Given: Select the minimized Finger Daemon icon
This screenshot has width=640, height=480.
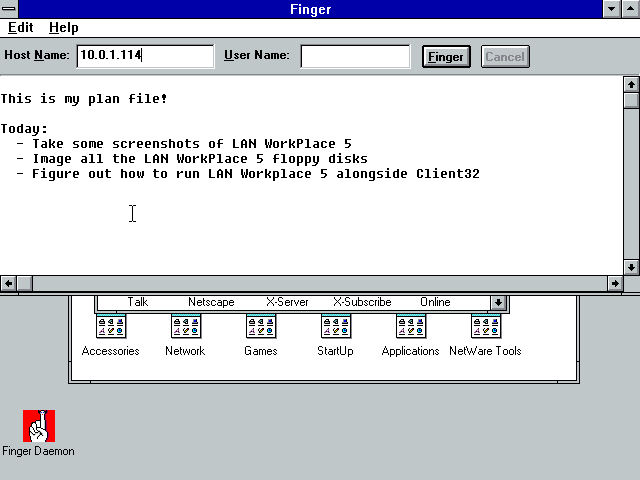Looking at the screenshot, I should pyautogui.click(x=39, y=426).
